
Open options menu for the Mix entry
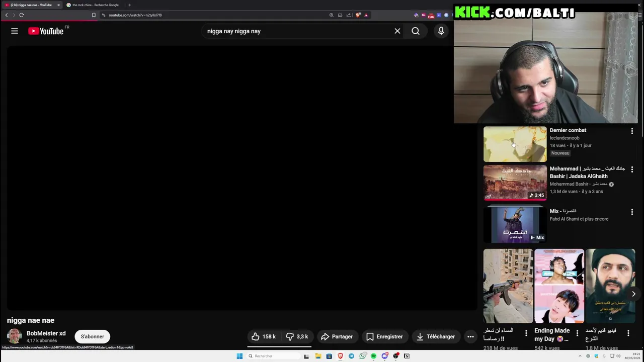(x=632, y=212)
